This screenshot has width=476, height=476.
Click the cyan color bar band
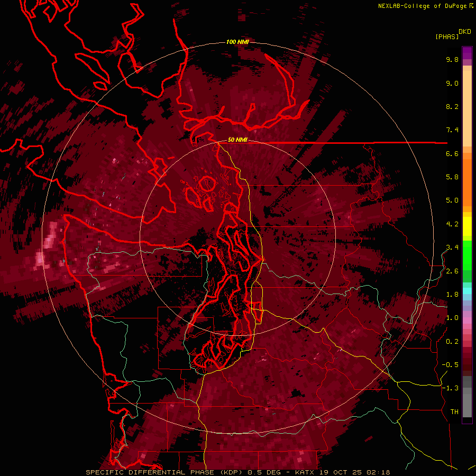[467, 291]
